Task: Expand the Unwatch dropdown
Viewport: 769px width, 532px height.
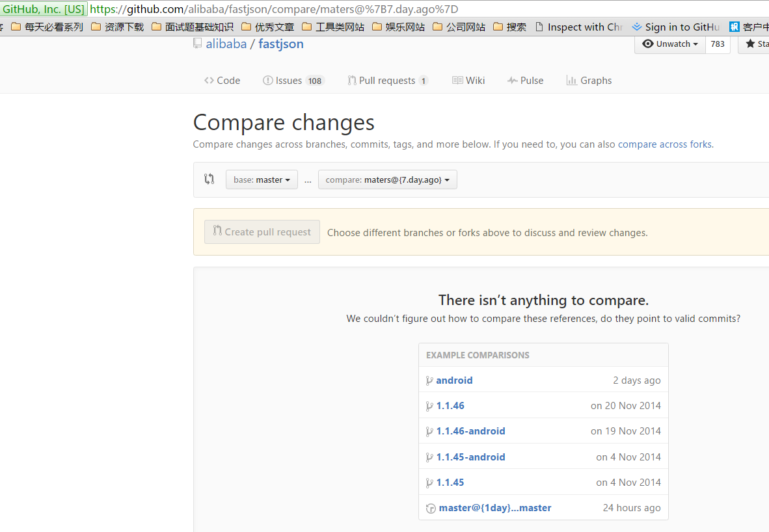Action: [670, 44]
